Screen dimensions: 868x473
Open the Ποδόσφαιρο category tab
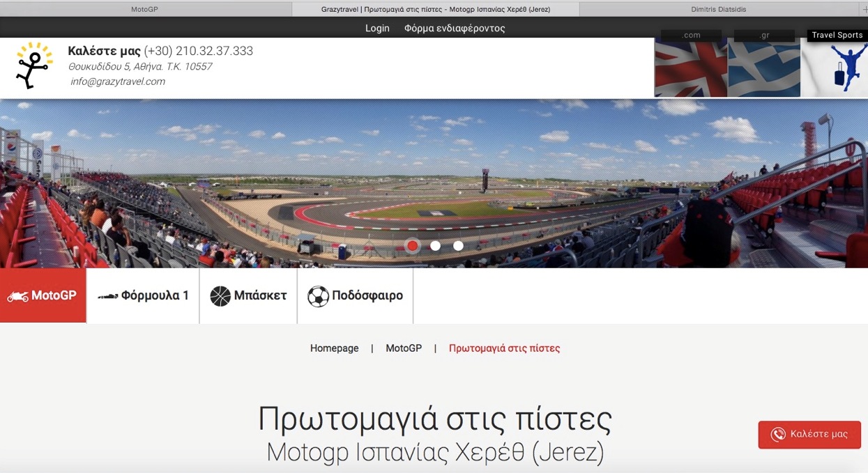[356, 296]
